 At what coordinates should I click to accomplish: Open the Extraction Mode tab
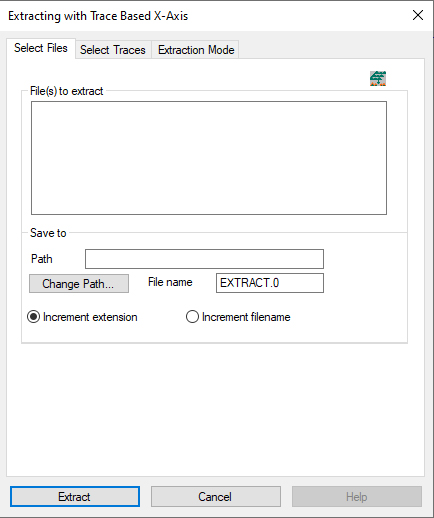pos(196,50)
